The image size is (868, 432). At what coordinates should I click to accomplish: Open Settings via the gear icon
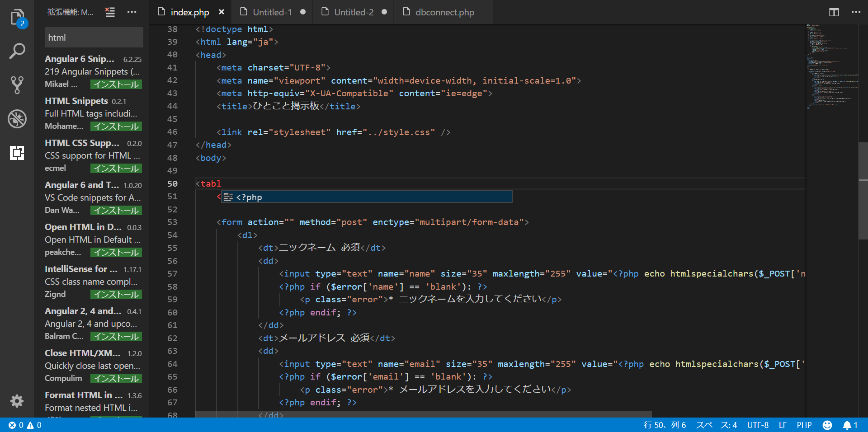pyautogui.click(x=17, y=401)
